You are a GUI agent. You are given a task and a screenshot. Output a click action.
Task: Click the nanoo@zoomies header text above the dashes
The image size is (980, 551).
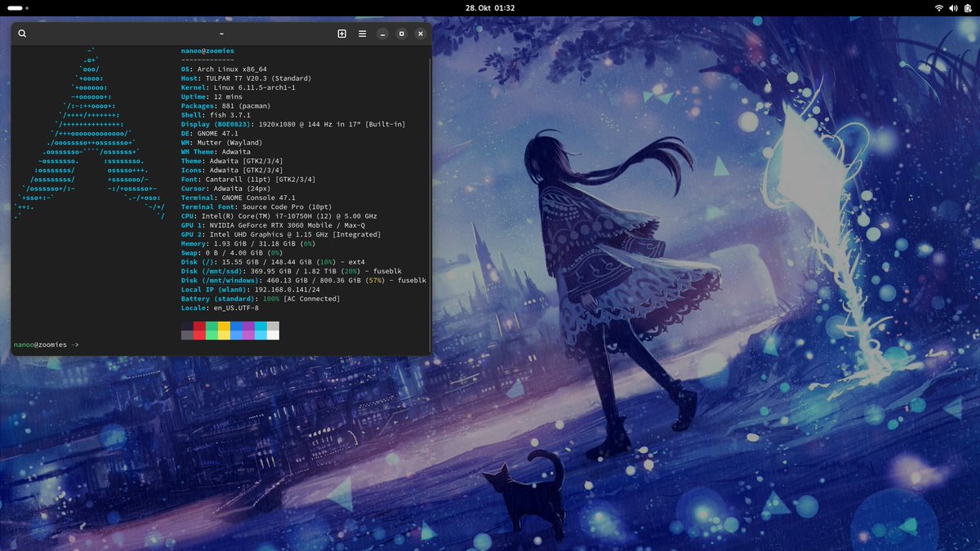207,51
